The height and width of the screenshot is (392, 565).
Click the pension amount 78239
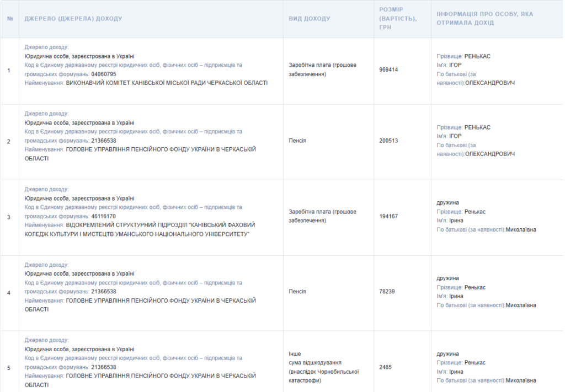click(387, 292)
